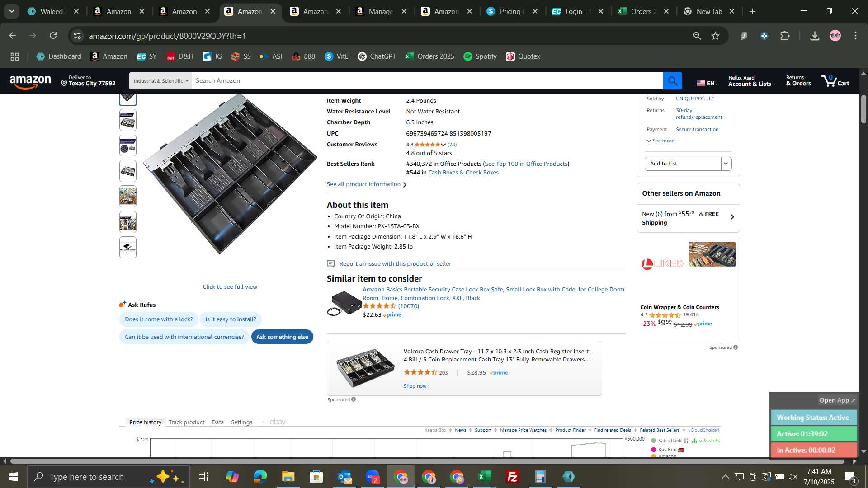Open Chrome's three-dot menu
The width and height of the screenshot is (868, 488).
[855, 36]
